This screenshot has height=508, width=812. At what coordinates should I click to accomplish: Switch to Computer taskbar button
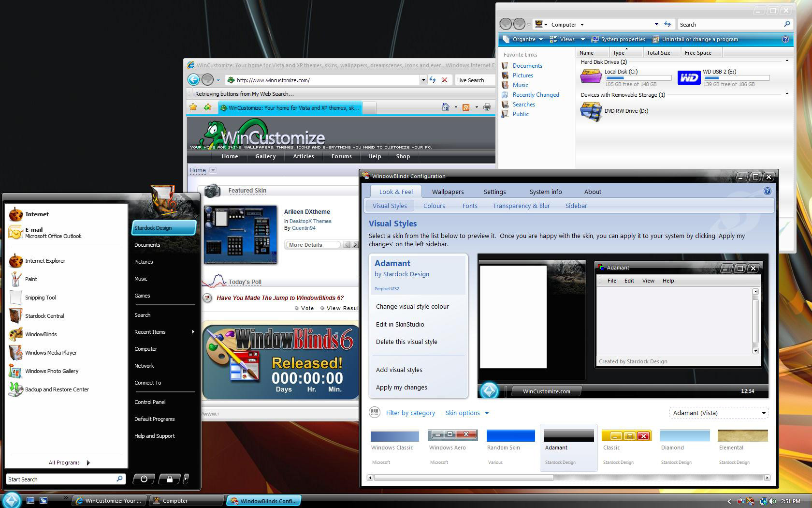click(187, 501)
